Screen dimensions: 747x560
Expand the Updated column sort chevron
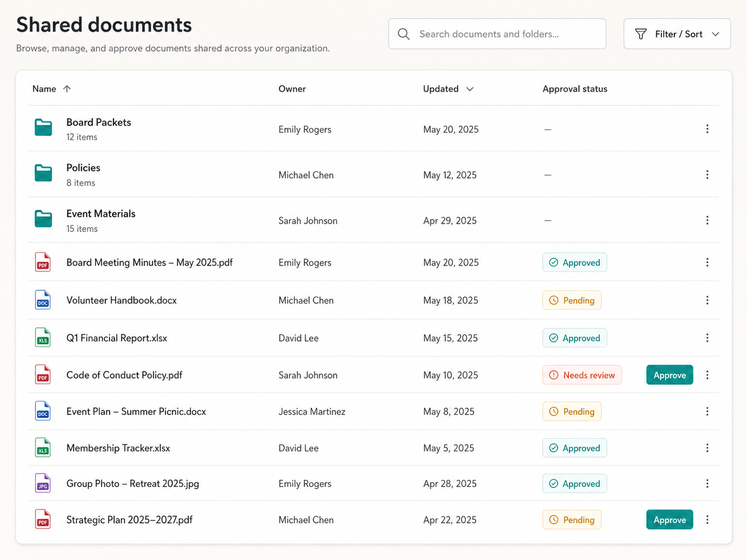coord(470,89)
